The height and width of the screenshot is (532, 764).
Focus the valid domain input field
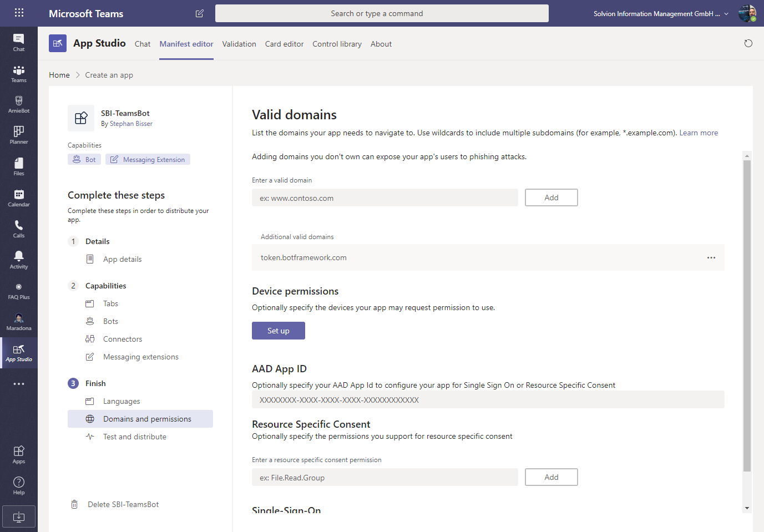(385, 197)
